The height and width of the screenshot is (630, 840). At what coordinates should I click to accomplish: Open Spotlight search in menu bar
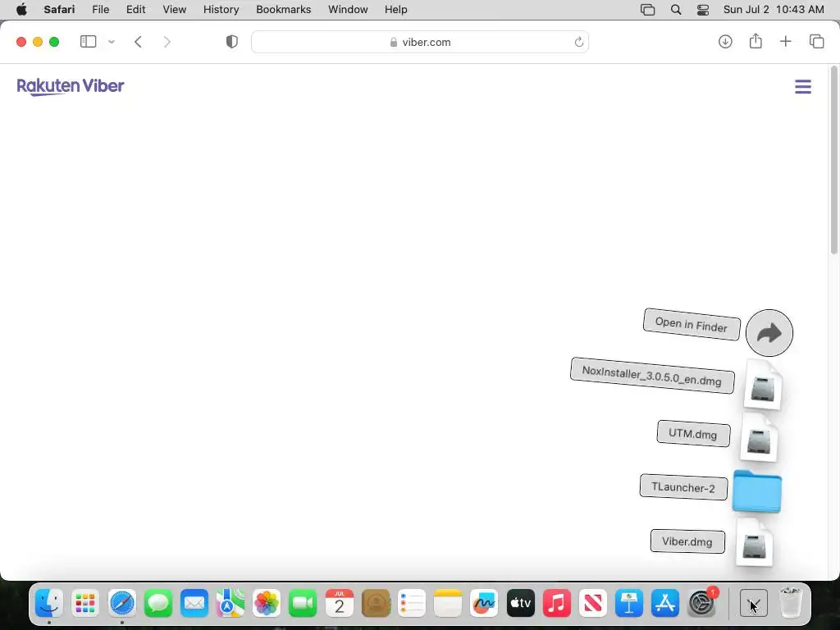pos(676,10)
